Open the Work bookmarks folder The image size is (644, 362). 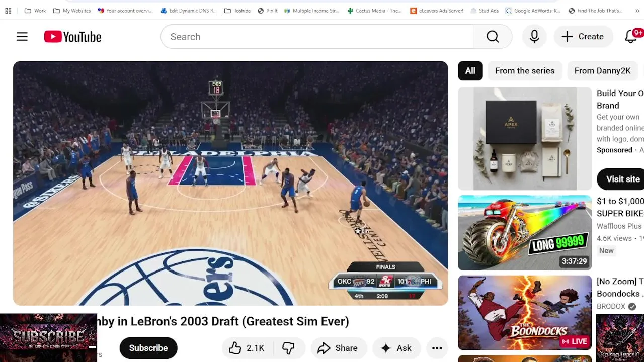pyautogui.click(x=35, y=11)
